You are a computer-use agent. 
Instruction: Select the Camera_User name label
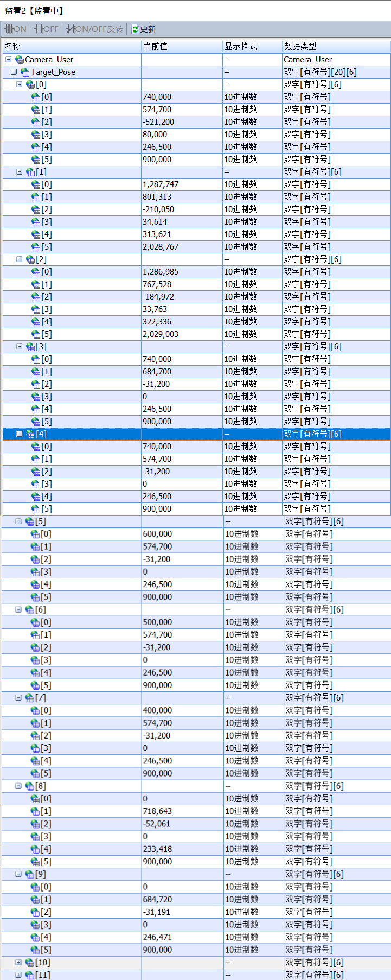coord(49,59)
